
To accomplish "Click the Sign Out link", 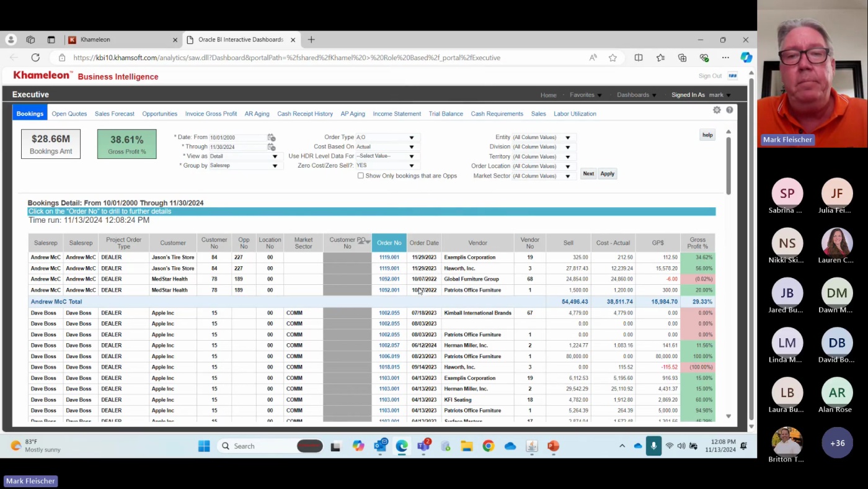I will [x=710, y=76].
